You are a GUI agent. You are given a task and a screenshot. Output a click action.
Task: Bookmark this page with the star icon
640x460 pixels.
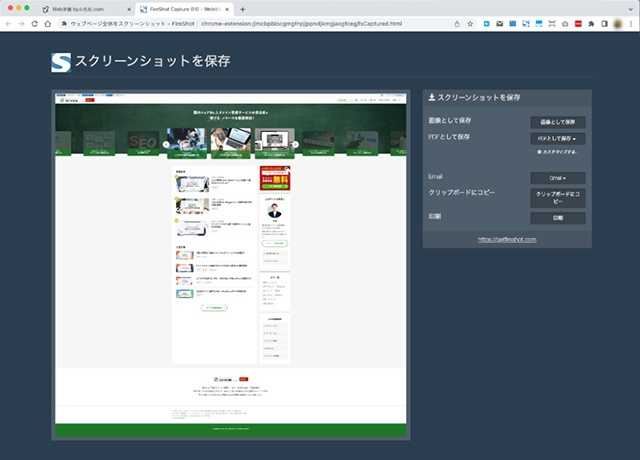coord(470,24)
